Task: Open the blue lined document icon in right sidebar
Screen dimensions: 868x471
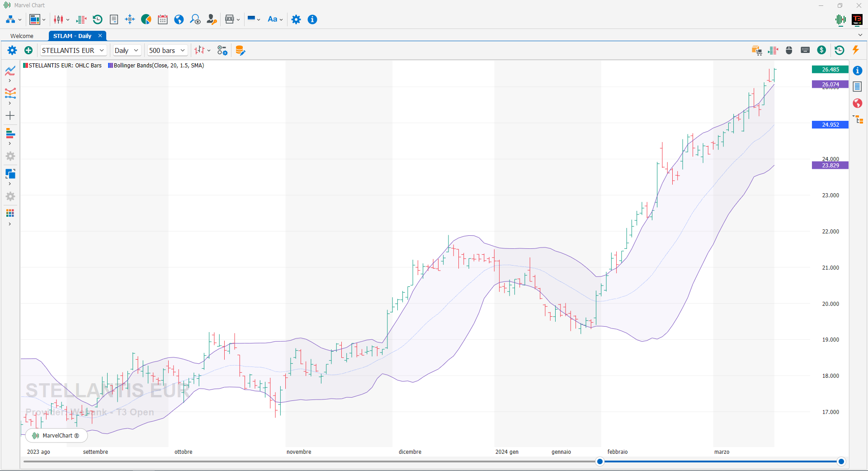Action: [x=858, y=86]
